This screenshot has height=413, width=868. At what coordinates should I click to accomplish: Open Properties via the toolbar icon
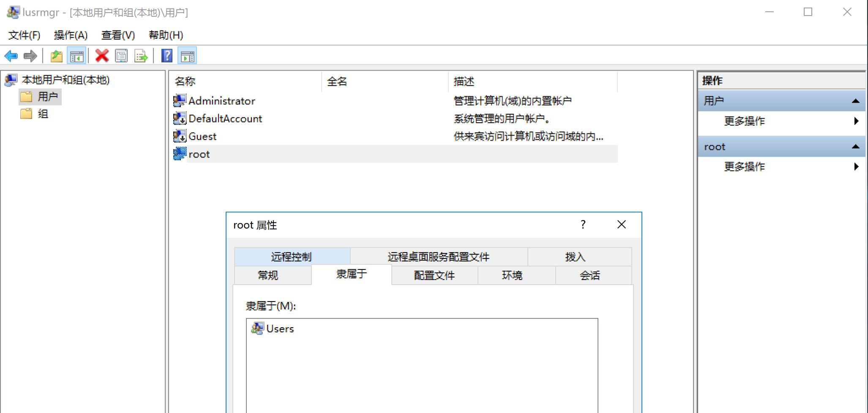(x=121, y=56)
